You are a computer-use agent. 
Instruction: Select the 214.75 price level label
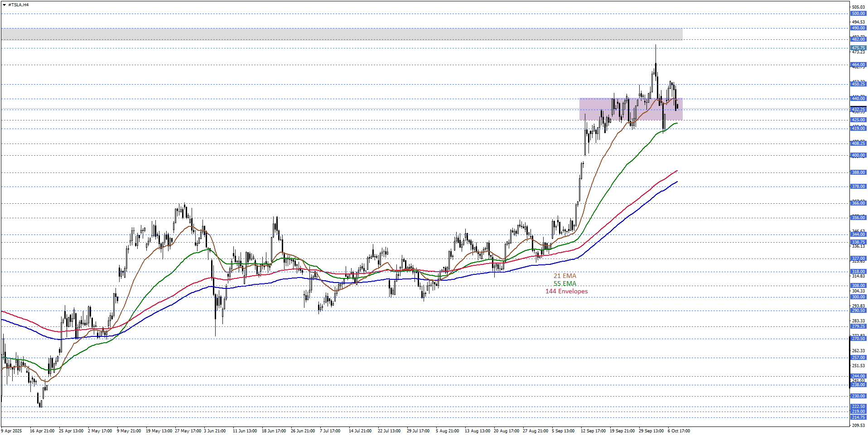[x=858, y=417]
